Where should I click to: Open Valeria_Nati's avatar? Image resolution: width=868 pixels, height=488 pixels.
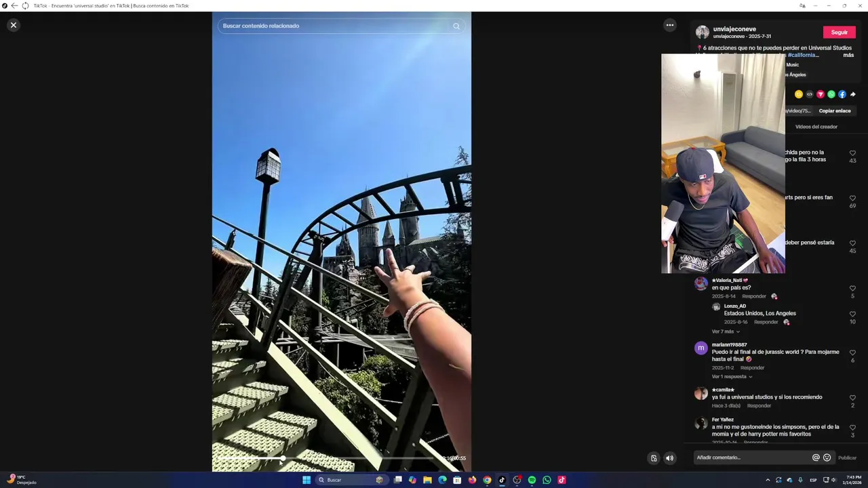[701, 283]
